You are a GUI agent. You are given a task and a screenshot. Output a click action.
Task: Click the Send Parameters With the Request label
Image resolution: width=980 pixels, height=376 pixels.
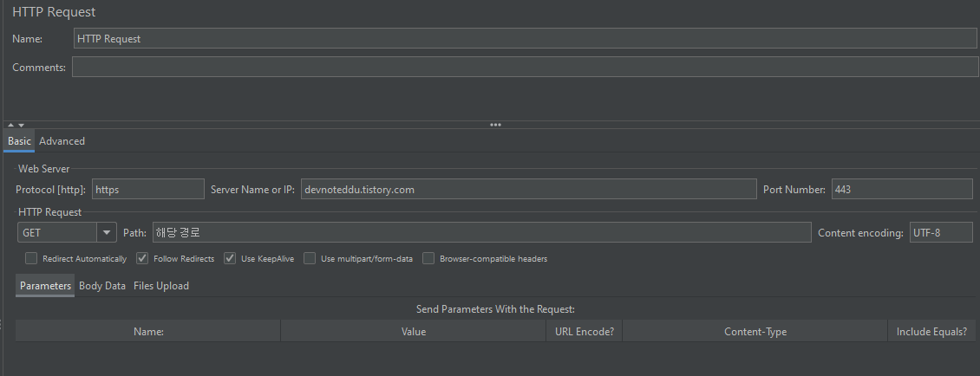495,309
